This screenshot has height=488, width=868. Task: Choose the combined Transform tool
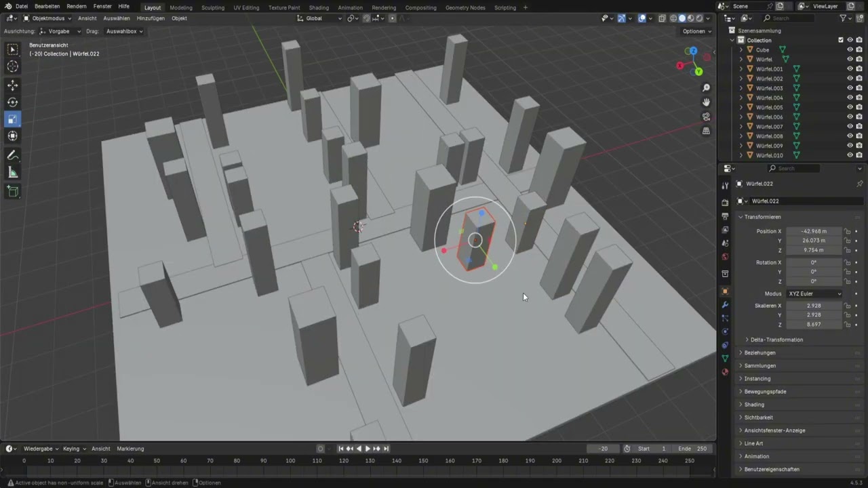tap(12, 136)
